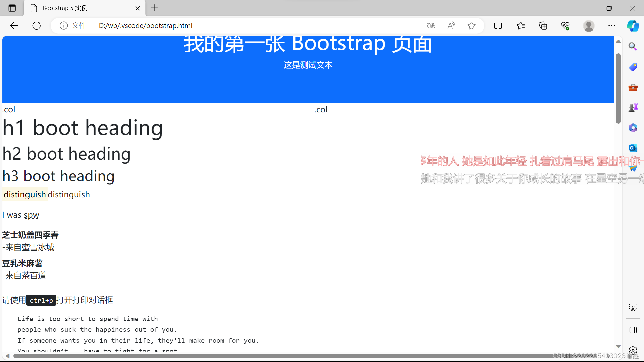644x362 pixels.
Task: Click the browser back arrow
Action: [x=14, y=26]
